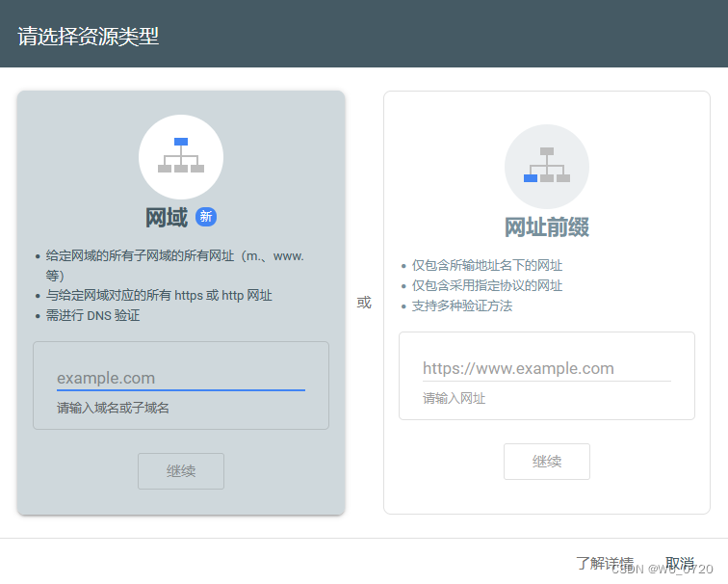
Task: Click text 需进行 DNS 验证
Action: click(x=92, y=315)
